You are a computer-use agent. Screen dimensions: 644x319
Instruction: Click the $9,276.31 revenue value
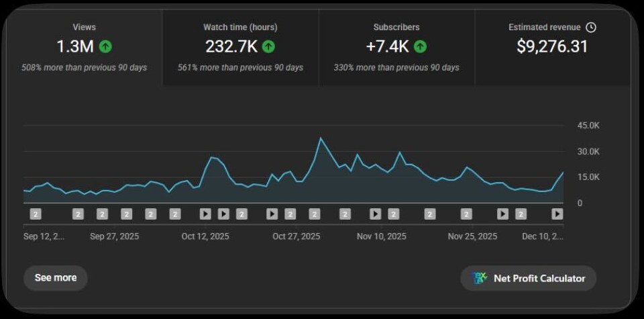pos(552,46)
